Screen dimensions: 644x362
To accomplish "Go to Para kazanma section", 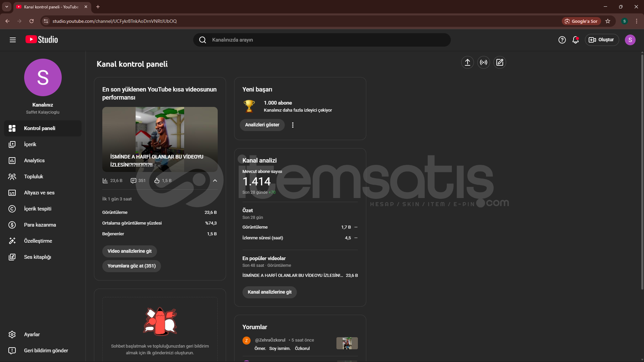I will (40, 225).
